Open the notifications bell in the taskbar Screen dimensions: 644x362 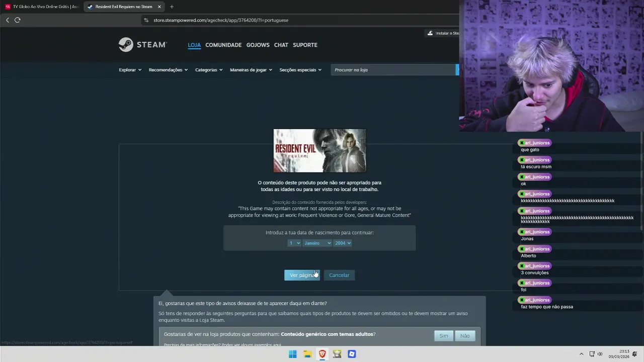point(635,354)
